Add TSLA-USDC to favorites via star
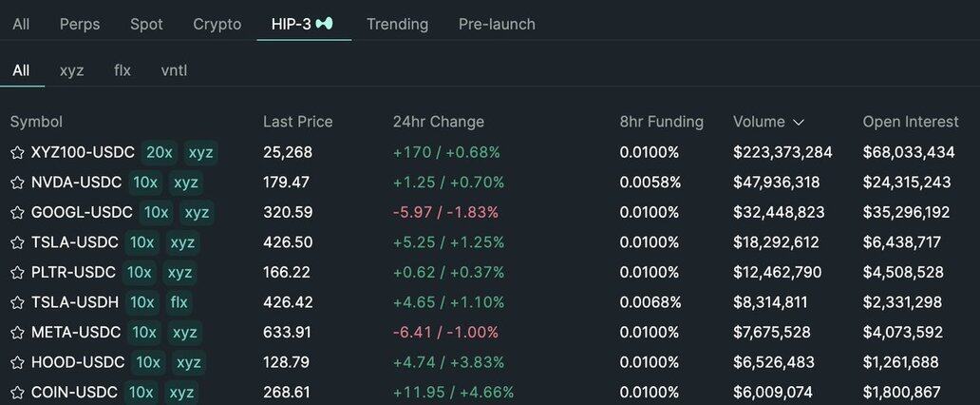Image resolution: width=980 pixels, height=405 pixels. 17,243
